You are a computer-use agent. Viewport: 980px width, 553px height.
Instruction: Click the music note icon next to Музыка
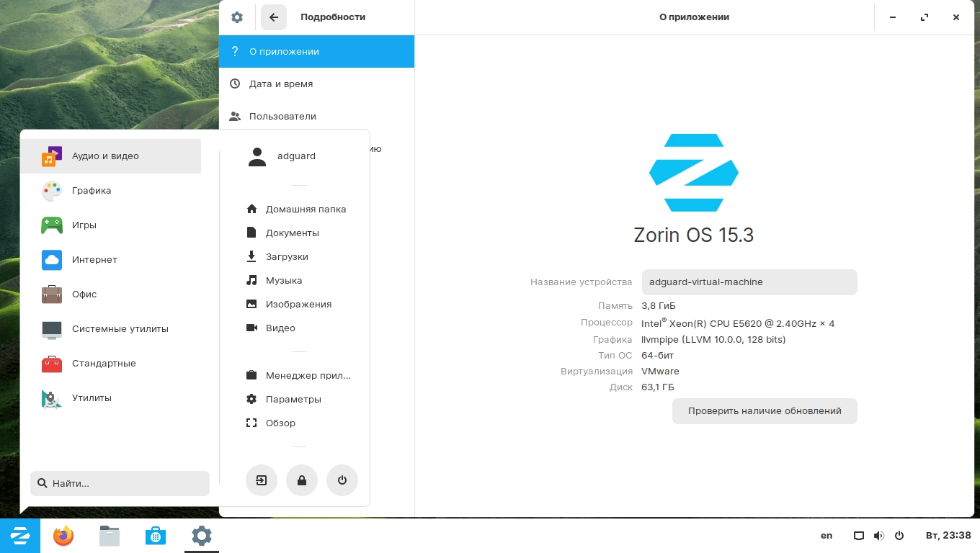point(251,280)
